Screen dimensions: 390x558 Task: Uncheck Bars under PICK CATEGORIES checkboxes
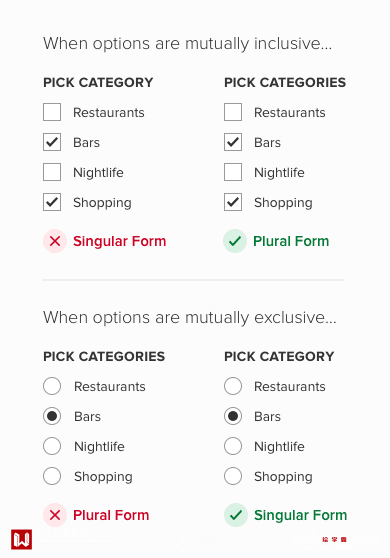233,142
